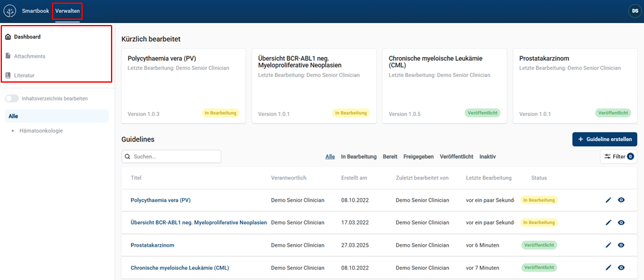This screenshot has height=280, width=644.
Task: Click edit pencil for Übersicht BCR-ABL1 row
Action: 609,222
